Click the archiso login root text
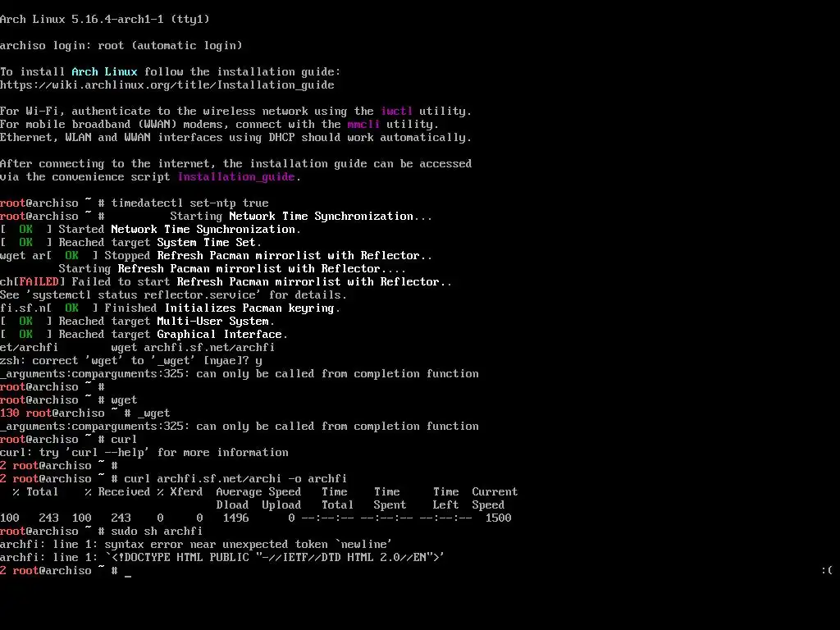This screenshot has width=840, height=630. [121, 46]
